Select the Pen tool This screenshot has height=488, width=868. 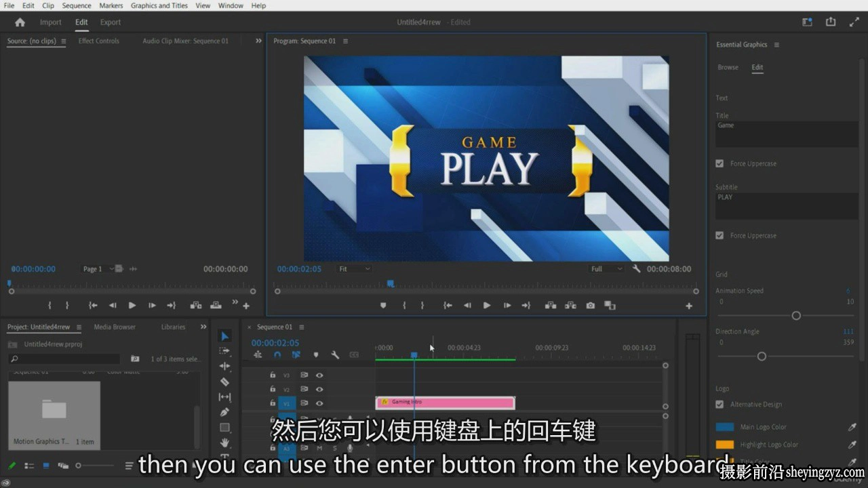coord(225,412)
